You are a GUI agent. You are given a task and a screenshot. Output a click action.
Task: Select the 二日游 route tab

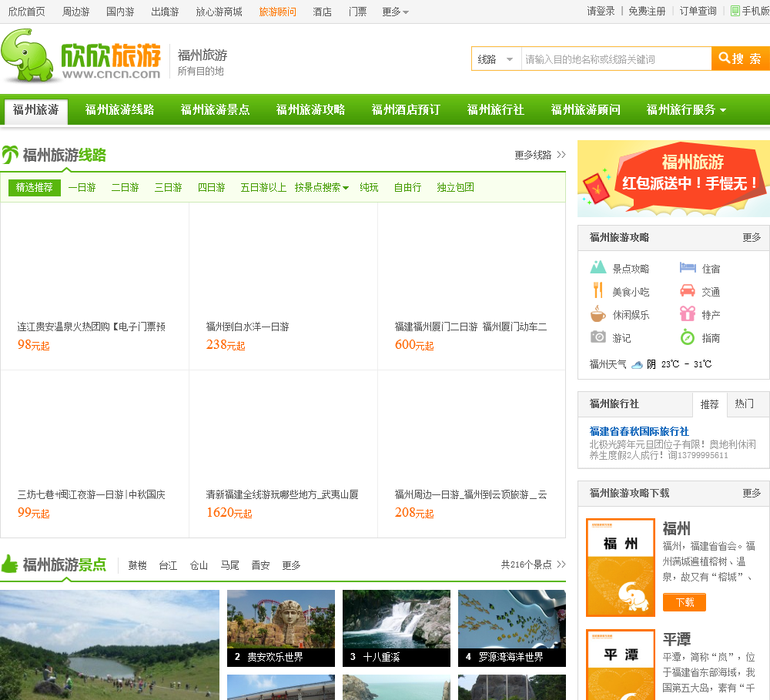126,187
